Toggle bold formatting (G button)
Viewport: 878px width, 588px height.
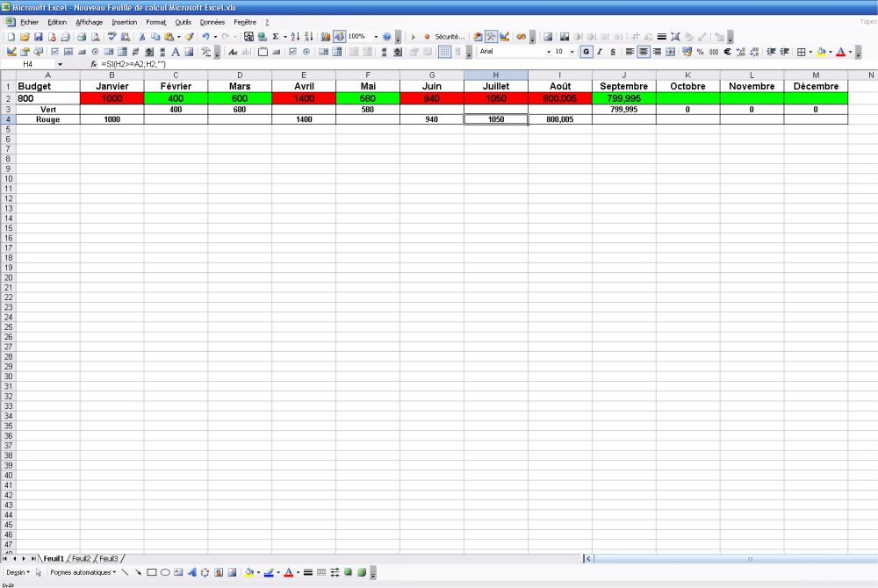pyautogui.click(x=586, y=52)
